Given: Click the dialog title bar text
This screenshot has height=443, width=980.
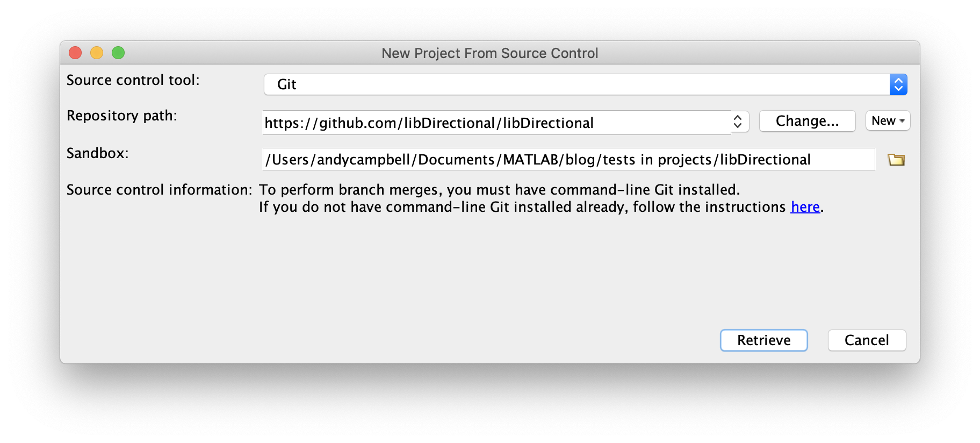Looking at the screenshot, I should pos(489,53).
